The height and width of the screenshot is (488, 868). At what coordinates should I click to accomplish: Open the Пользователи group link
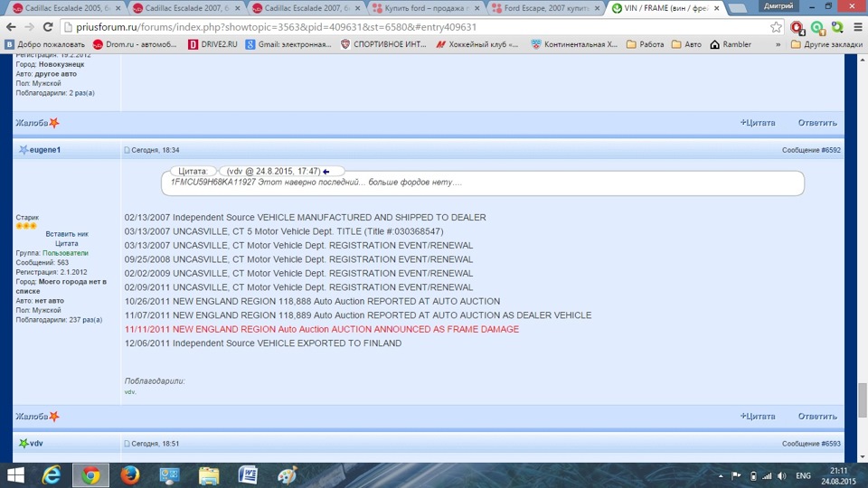[65, 253]
